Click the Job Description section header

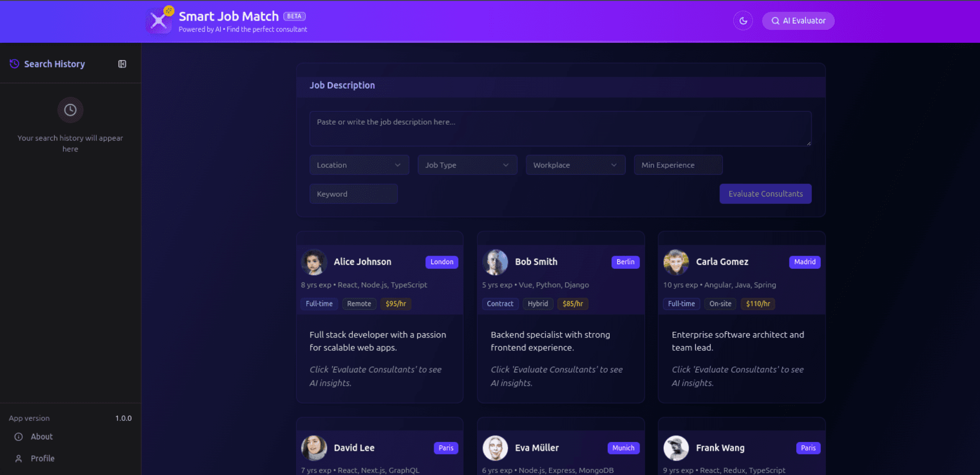[x=342, y=85]
